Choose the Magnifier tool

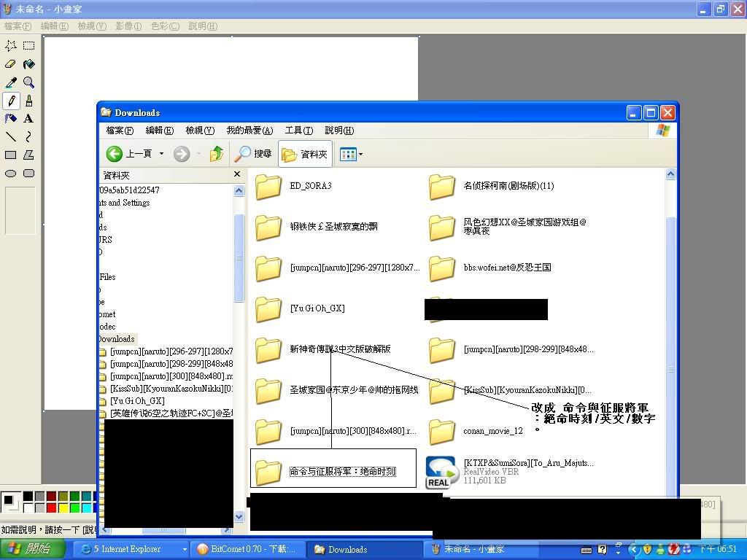(x=28, y=82)
